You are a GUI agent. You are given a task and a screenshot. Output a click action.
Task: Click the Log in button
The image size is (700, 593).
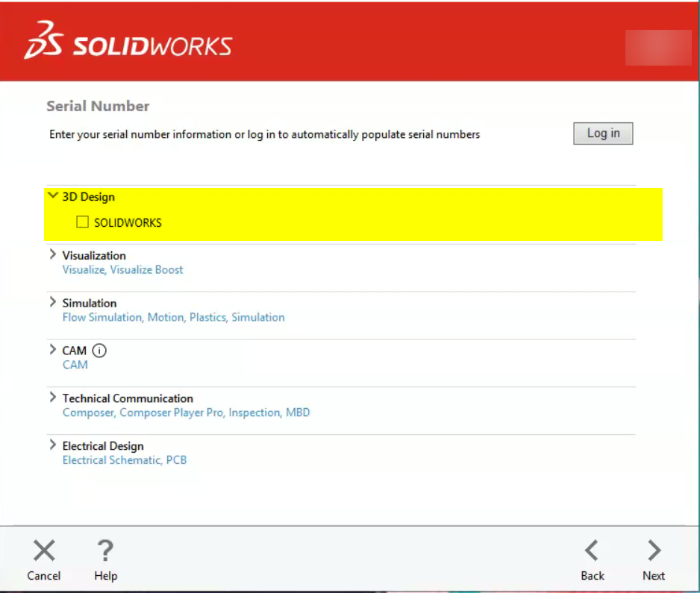(x=603, y=134)
